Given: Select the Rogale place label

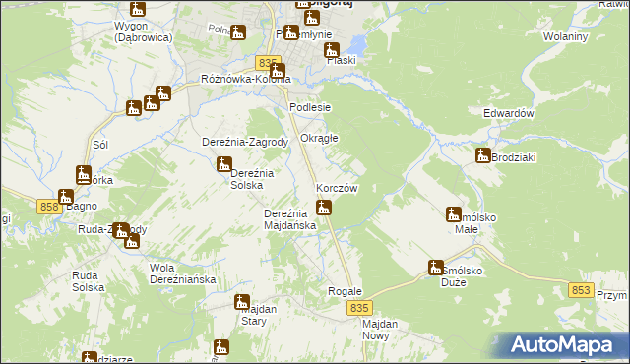Looking at the screenshot, I should 345,292.
